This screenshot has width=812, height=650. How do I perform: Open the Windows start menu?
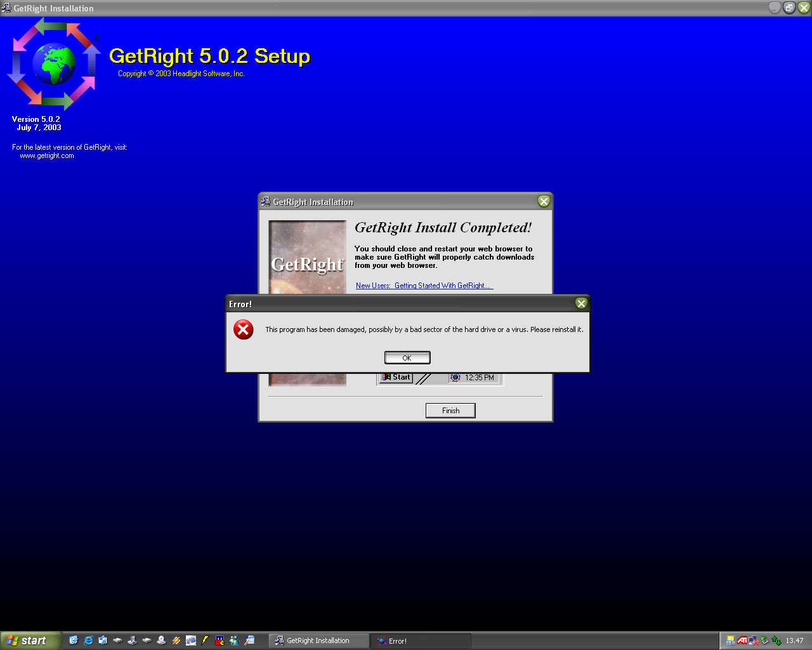(x=31, y=640)
